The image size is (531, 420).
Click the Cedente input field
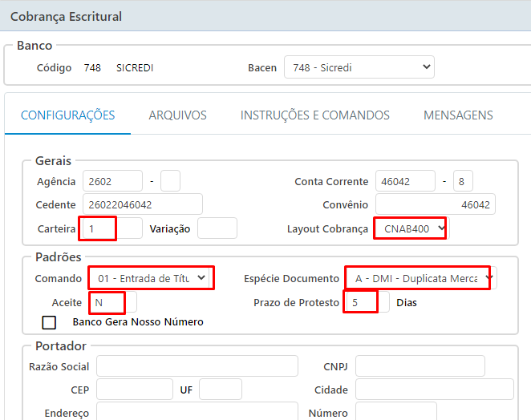(x=143, y=204)
